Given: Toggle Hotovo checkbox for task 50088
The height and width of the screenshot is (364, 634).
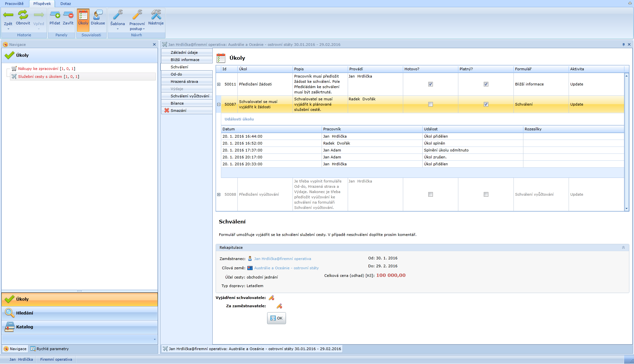Looking at the screenshot, I should 430,195.
